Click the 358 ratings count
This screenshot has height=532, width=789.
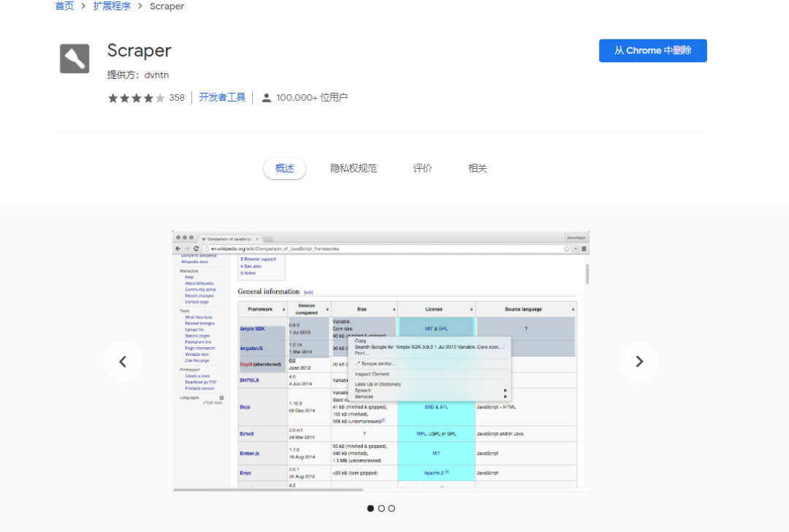(177, 98)
